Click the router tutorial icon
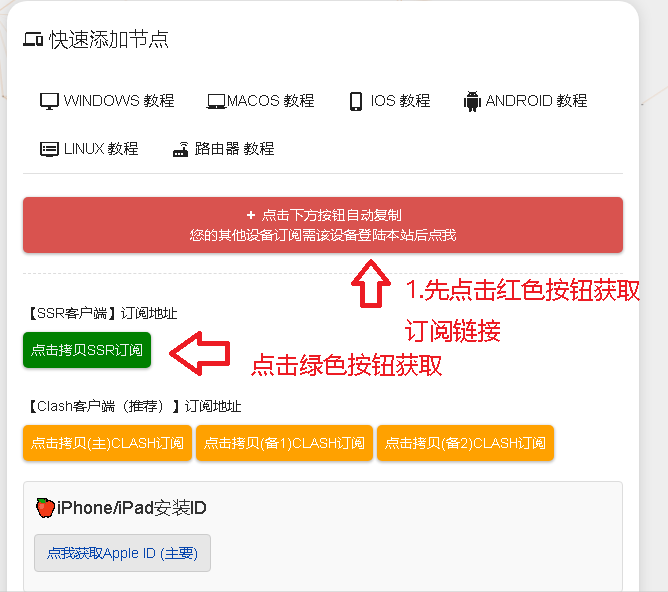Image resolution: width=668 pixels, height=592 pixels. point(180,149)
